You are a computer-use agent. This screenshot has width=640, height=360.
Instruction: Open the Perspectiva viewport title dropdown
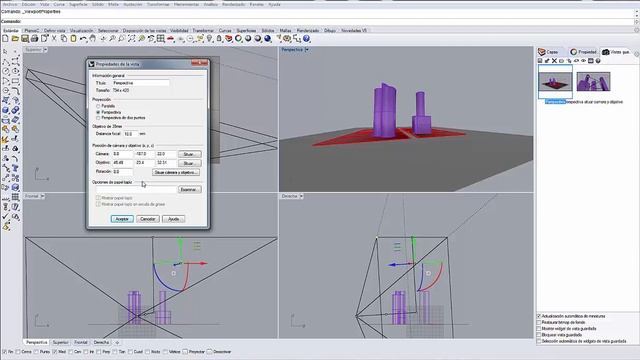coord(307,50)
